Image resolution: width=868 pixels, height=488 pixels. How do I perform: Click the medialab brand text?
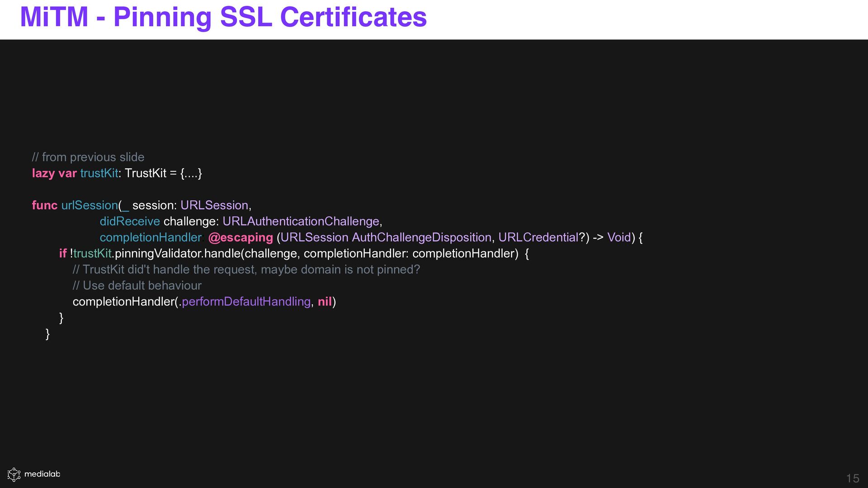[x=42, y=474]
